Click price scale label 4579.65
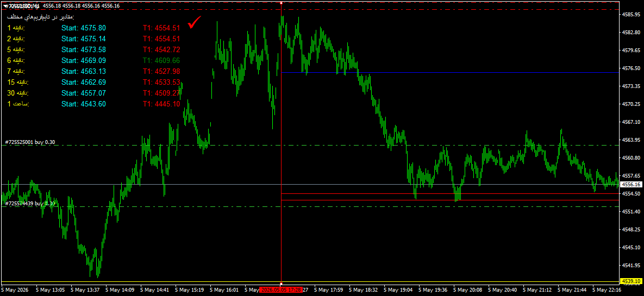644x296 pixels. [x=630, y=50]
